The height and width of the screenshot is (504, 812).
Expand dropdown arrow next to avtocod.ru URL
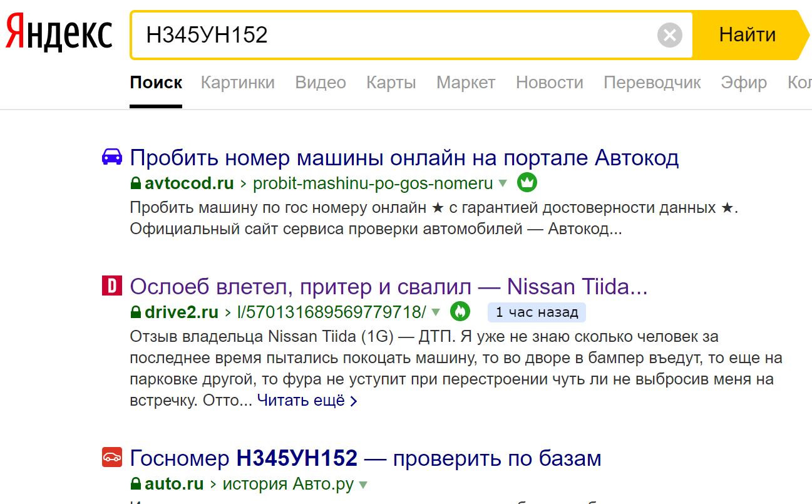[x=503, y=184]
